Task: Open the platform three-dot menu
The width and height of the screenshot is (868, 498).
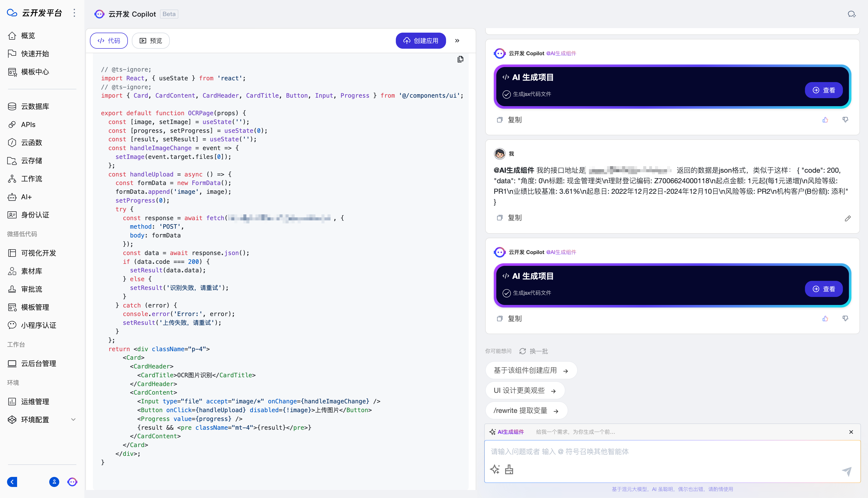Action: 74,13
